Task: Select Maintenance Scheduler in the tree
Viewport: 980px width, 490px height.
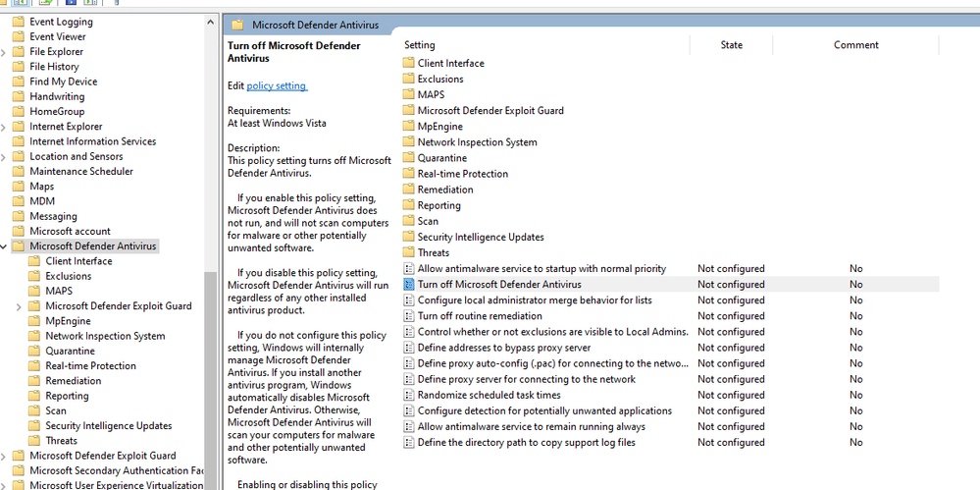Action: [x=81, y=171]
